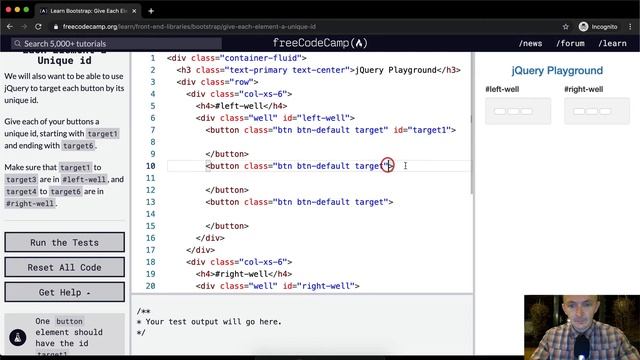Click the flask test icon beside the hint
This screenshot has height=360, width=640.
18,338
